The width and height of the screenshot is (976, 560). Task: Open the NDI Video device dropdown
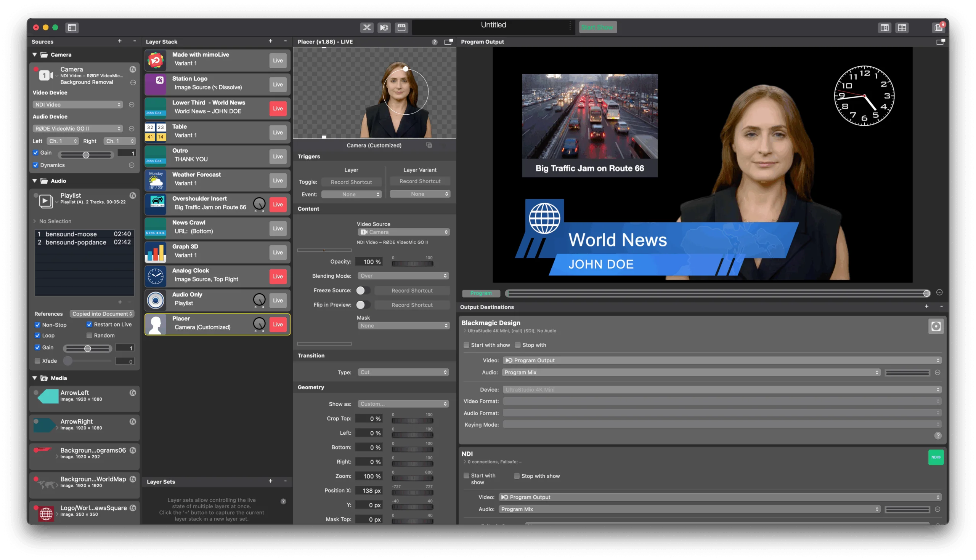click(78, 105)
